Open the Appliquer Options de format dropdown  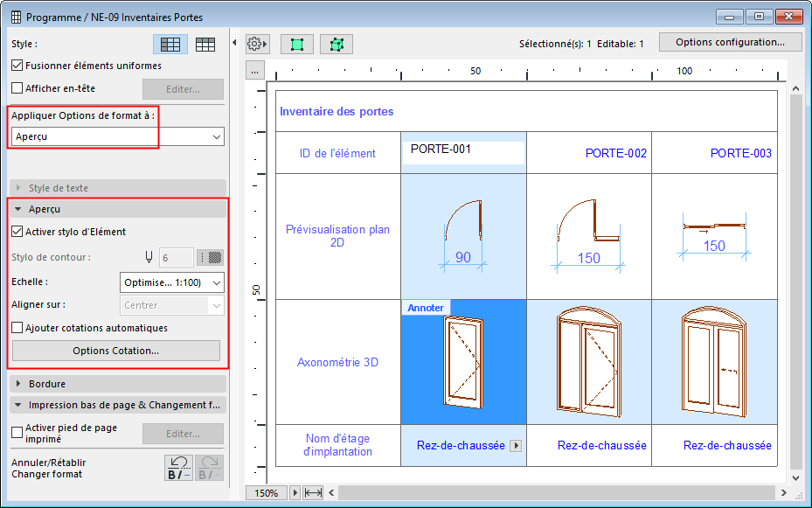tap(118, 136)
